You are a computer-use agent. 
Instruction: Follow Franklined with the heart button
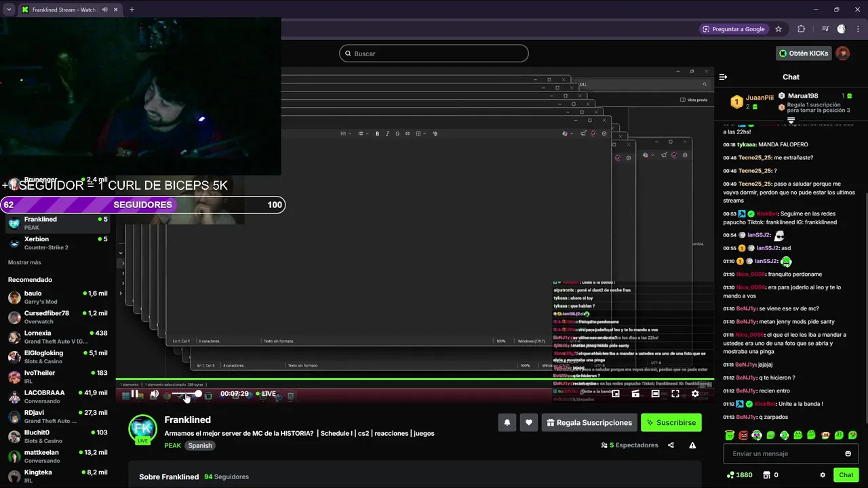(529, 423)
